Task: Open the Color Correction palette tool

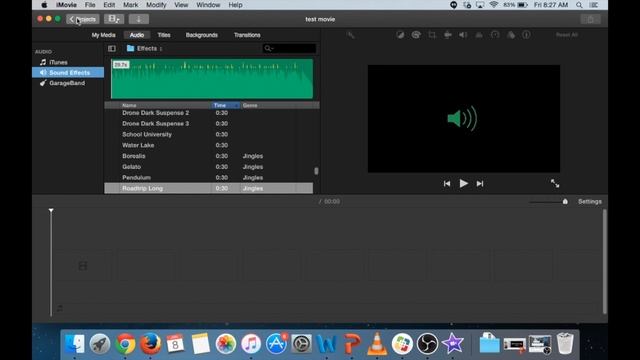Action: pos(416,35)
